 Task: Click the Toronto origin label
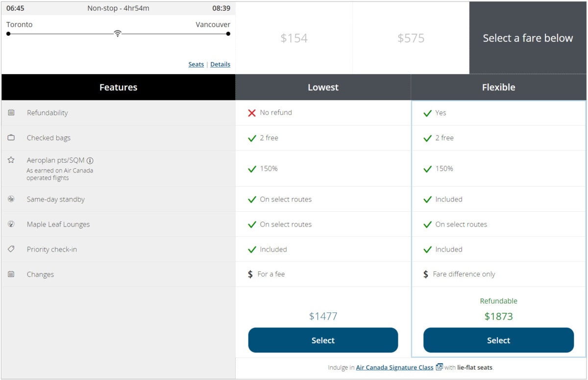pos(19,25)
